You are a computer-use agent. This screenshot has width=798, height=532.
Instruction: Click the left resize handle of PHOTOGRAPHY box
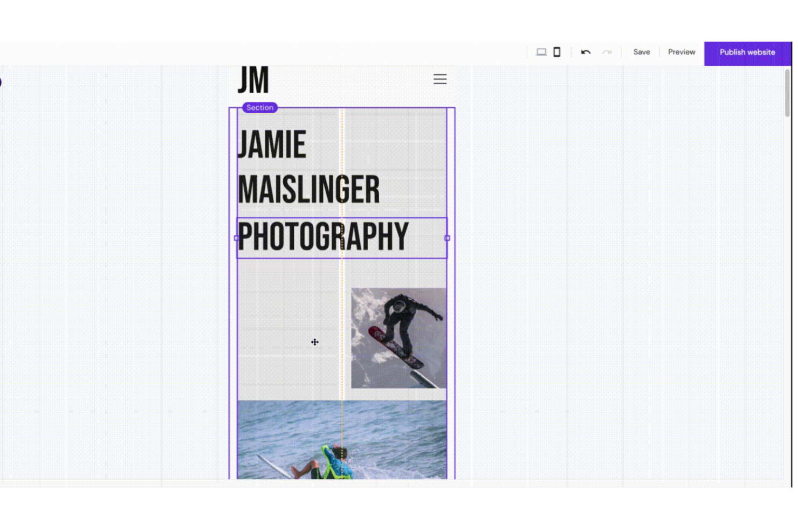(x=237, y=238)
